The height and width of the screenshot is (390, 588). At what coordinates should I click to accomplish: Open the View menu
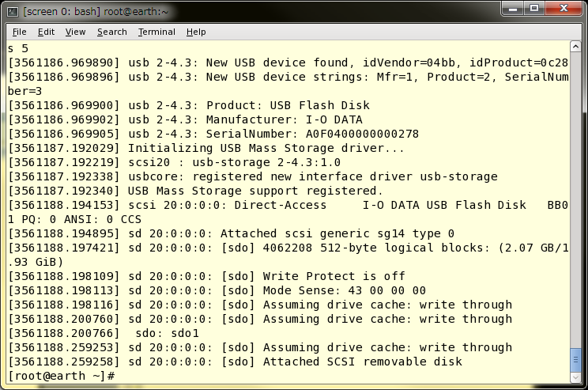(x=75, y=32)
